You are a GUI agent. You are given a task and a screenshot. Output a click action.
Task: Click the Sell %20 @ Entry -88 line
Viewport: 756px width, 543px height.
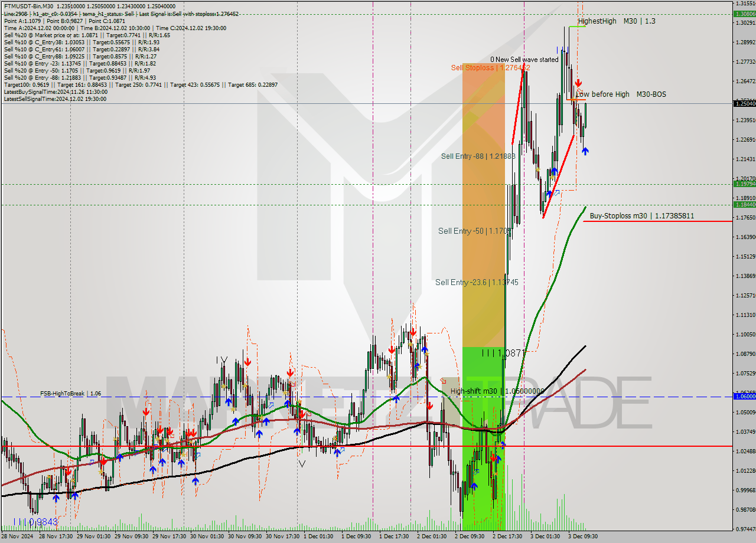(80, 77)
